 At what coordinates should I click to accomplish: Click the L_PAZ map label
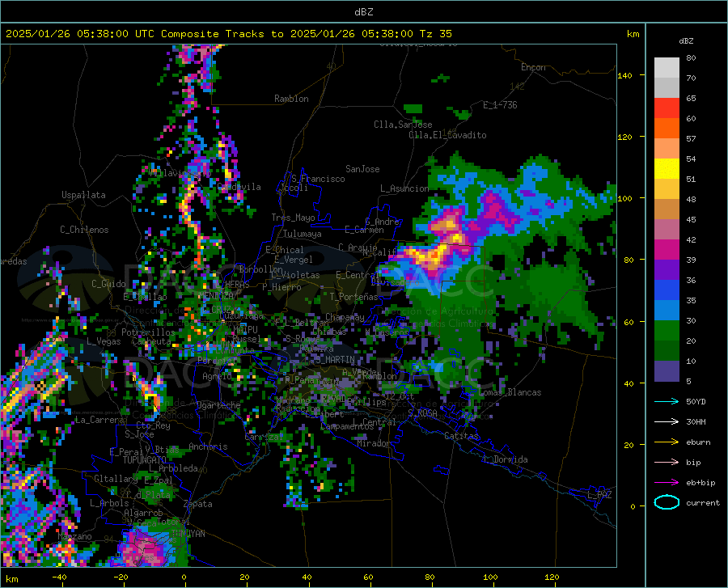click(x=599, y=495)
